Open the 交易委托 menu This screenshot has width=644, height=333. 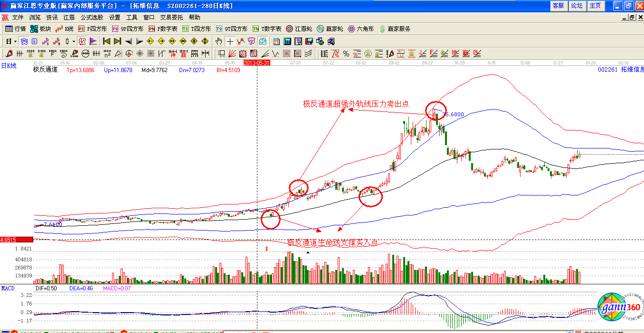tap(171, 17)
